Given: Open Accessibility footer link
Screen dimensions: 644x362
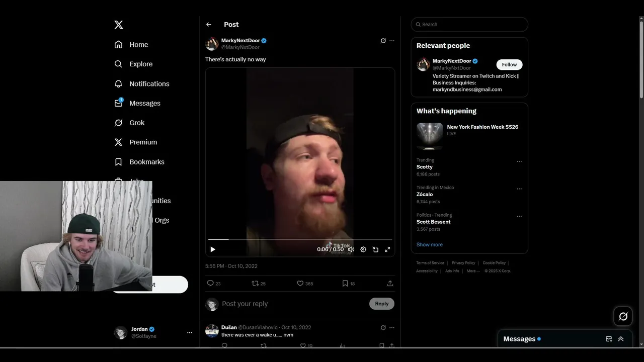Looking at the screenshot, I should click(x=427, y=271).
